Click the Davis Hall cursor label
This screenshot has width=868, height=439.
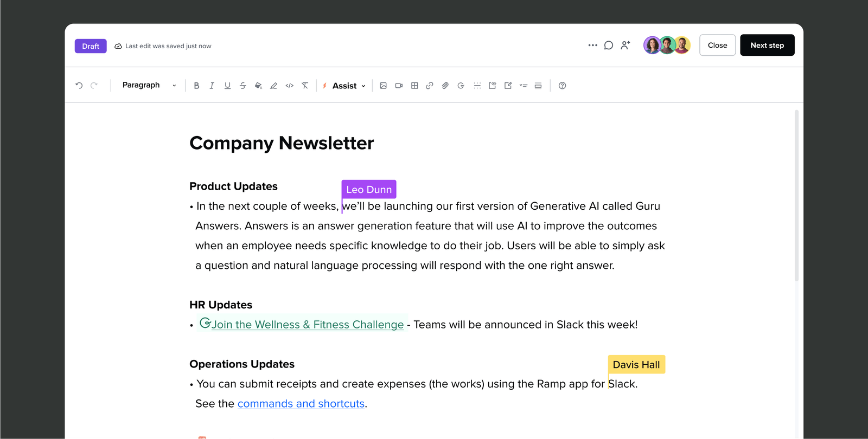click(636, 365)
